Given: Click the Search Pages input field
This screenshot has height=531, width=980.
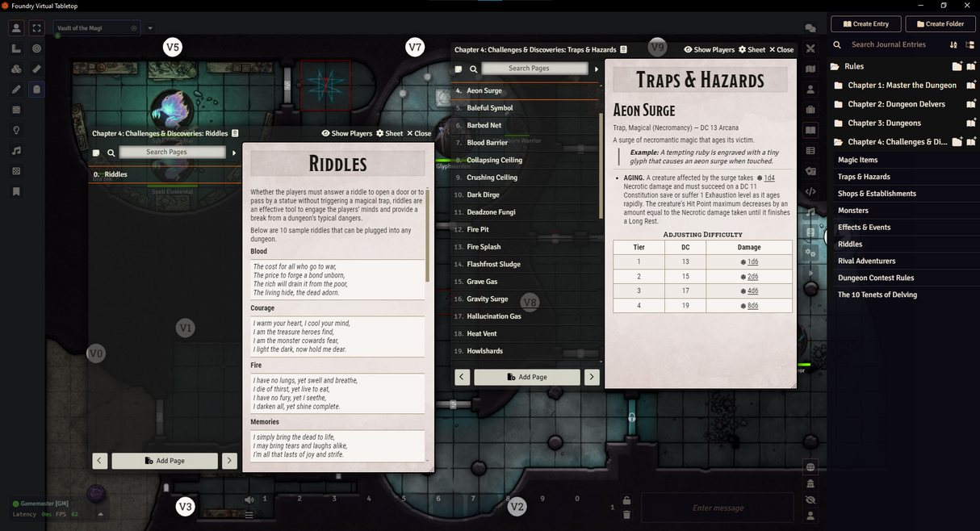Looking at the screenshot, I should coord(534,68).
